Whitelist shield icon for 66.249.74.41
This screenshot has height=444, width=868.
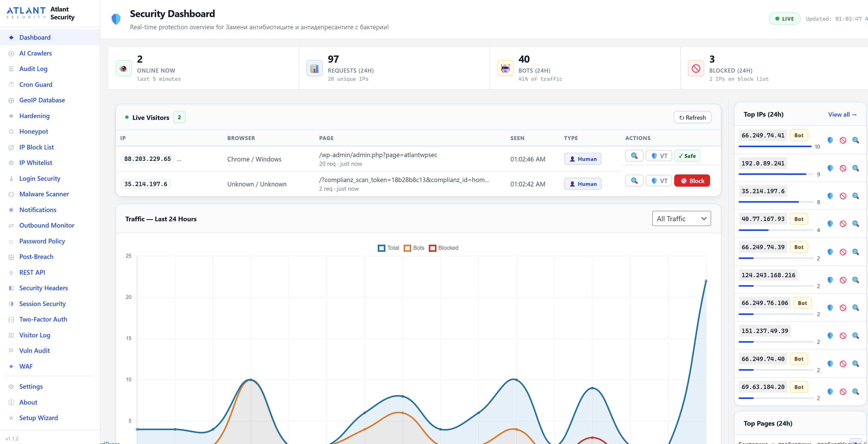pyautogui.click(x=830, y=140)
